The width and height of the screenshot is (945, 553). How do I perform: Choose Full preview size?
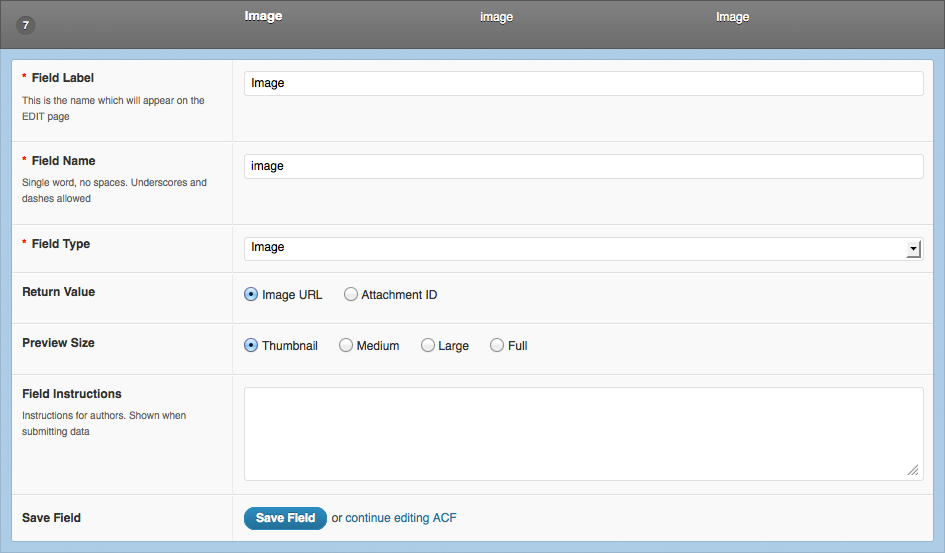pos(497,345)
